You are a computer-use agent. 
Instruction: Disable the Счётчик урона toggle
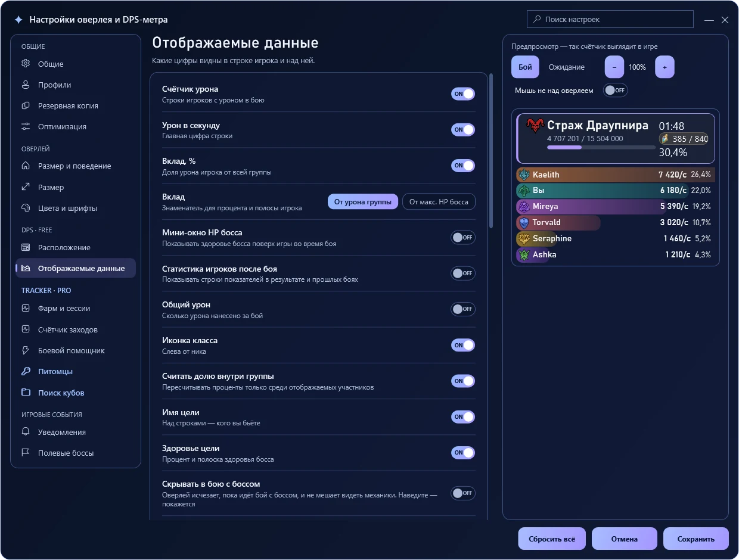(x=463, y=94)
